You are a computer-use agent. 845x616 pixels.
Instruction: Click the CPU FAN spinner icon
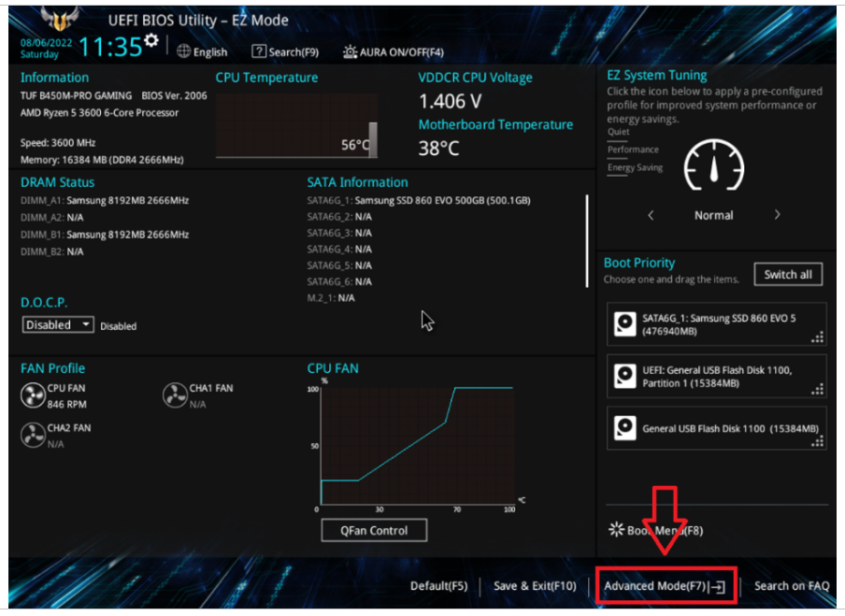click(33, 396)
